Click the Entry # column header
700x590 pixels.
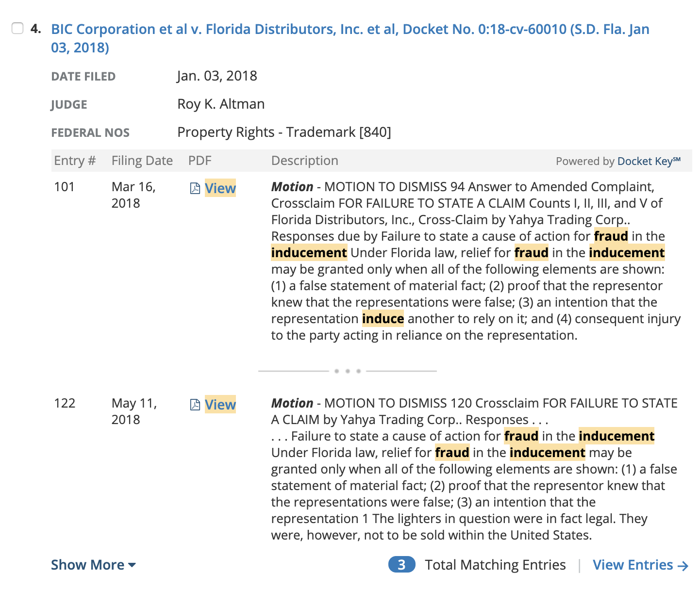75,161
